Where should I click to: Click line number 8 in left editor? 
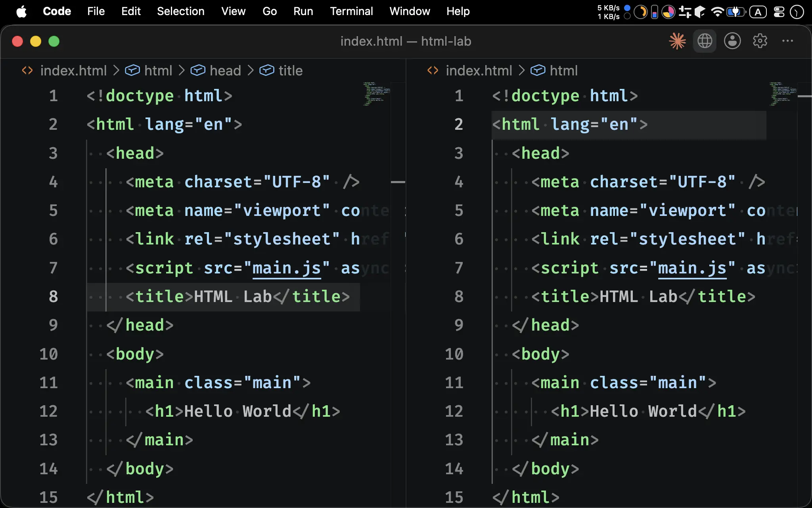click(x=54, y=297)
